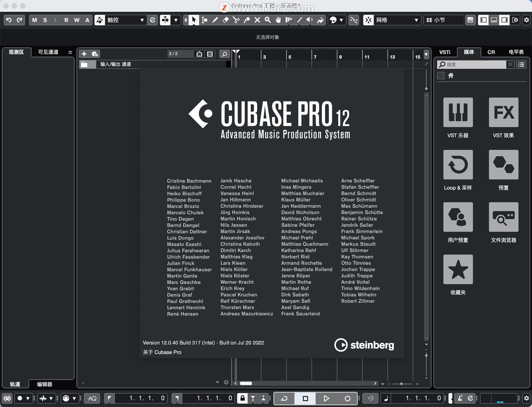Open the Loop & 采样 tile

[x=458, y=165]
